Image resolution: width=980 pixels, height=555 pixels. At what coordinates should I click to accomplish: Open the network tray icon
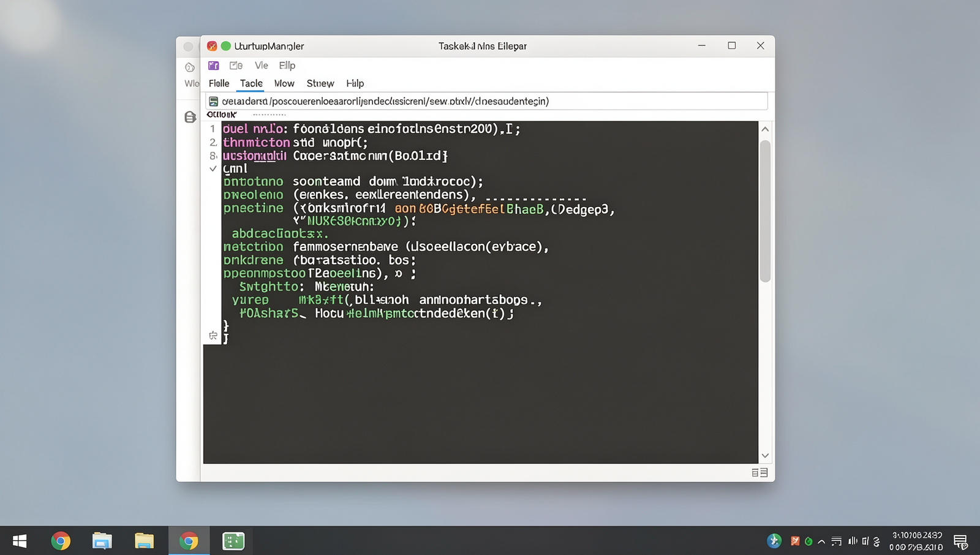point(837,541)
